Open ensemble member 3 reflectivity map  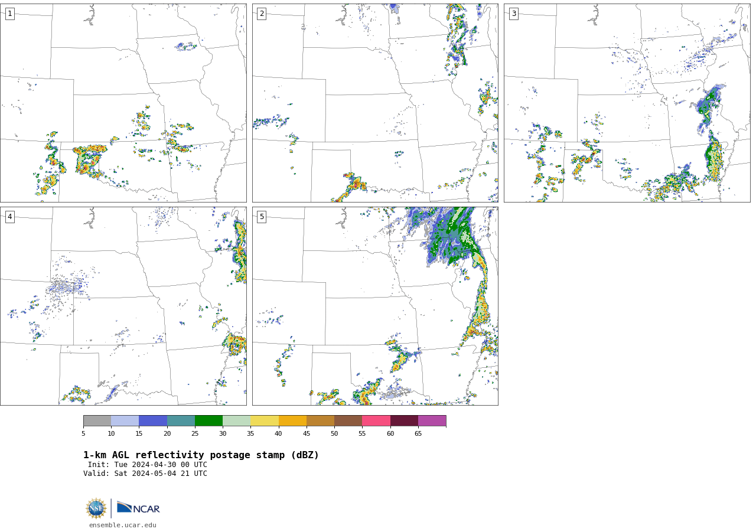(x=627, y=103)
